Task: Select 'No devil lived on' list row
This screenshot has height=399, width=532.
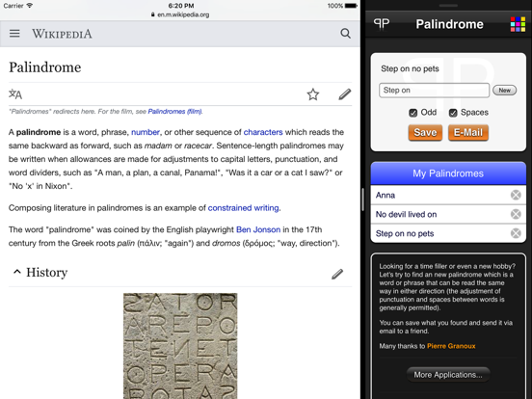Action: [448, 214]
